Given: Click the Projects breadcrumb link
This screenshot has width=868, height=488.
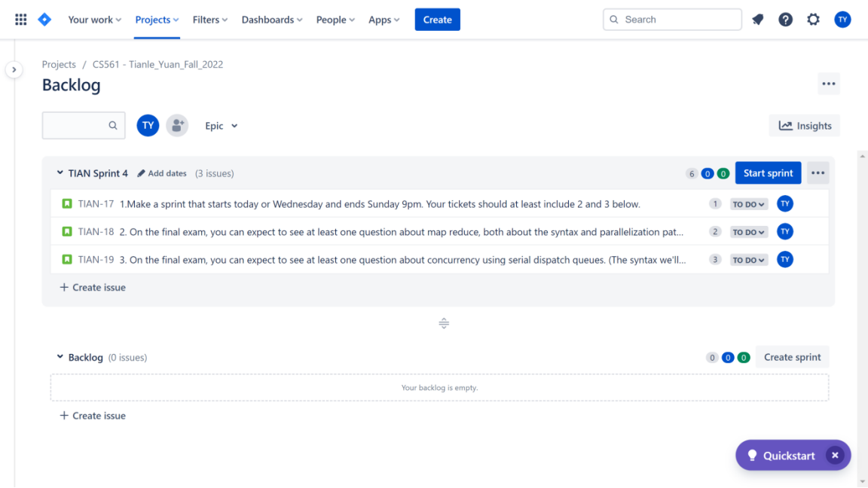Looking at the screenshot, I should [x=59, y=64].
